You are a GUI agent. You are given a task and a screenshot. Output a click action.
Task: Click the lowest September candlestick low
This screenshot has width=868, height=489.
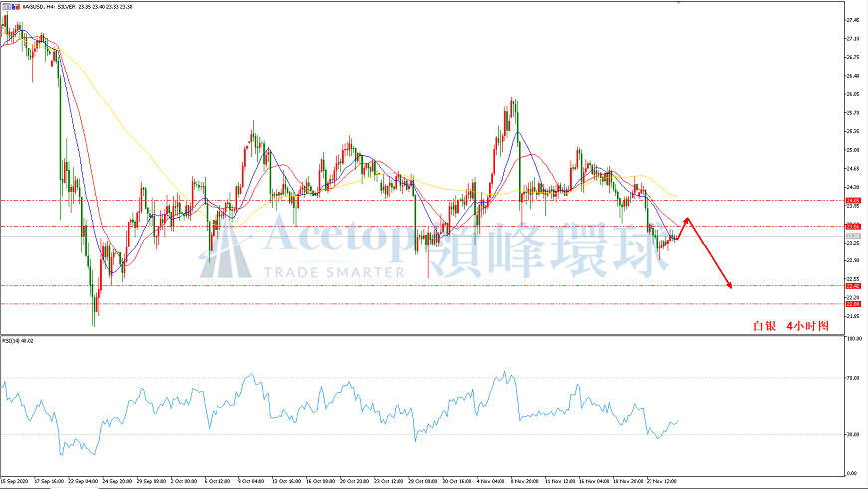(x=95, y=324)
